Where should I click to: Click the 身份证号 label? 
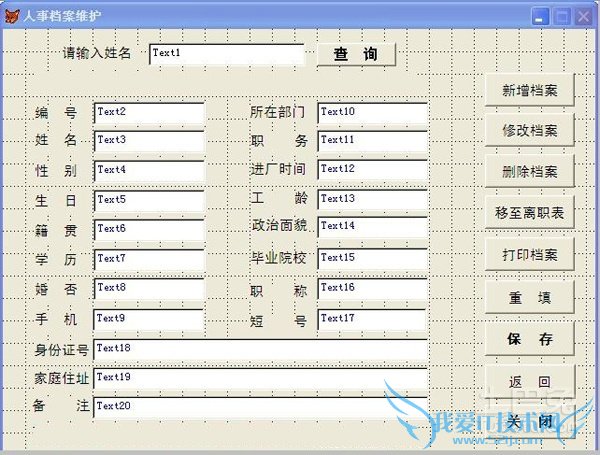(x=62, y=349)
